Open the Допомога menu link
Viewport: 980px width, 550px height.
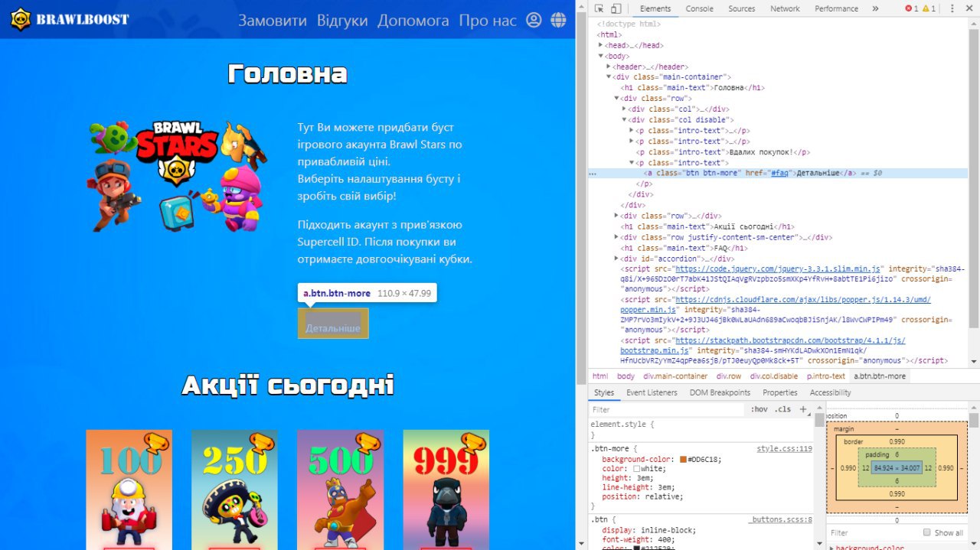tap(413, 21)
